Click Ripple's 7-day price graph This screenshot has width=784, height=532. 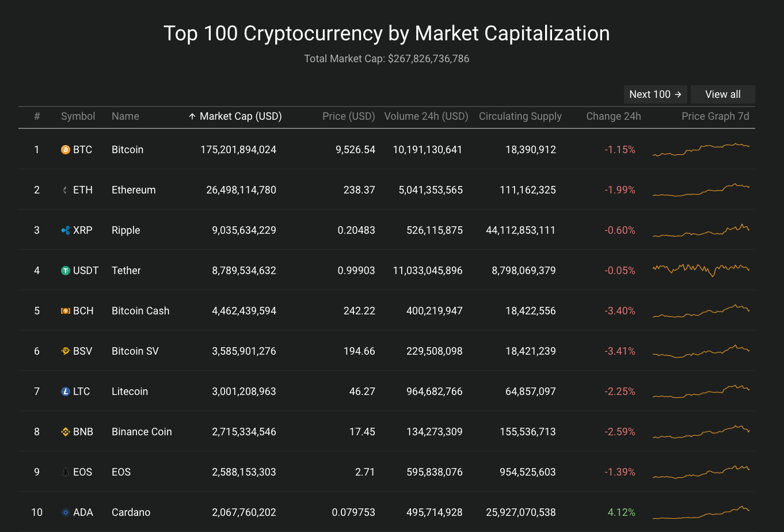coord(701,230)
